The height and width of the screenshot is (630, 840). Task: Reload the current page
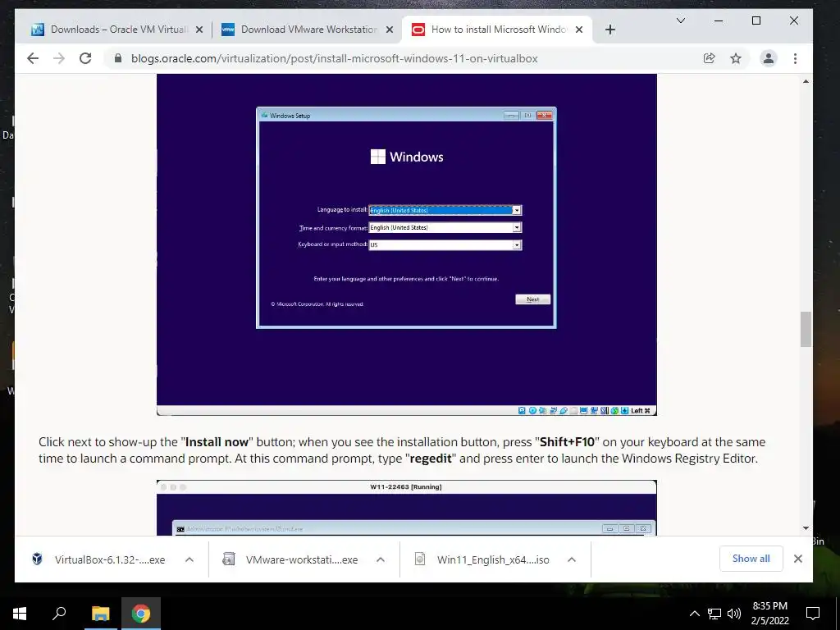tap(85, 58)
